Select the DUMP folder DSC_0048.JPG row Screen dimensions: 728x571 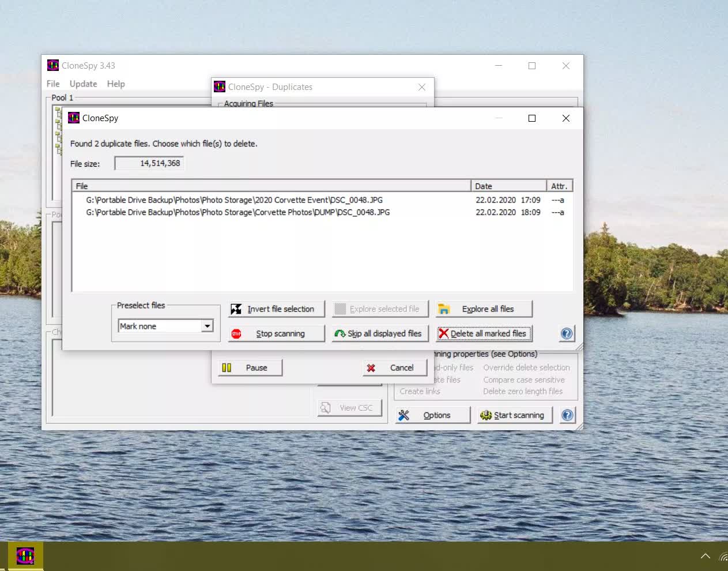237,213
